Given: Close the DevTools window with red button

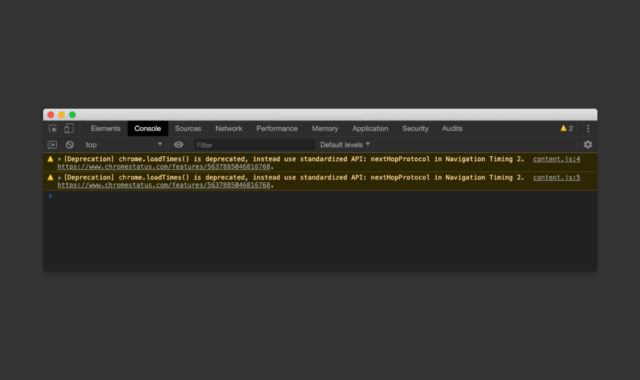Looking at the screenshot, I should click(51, 115).
